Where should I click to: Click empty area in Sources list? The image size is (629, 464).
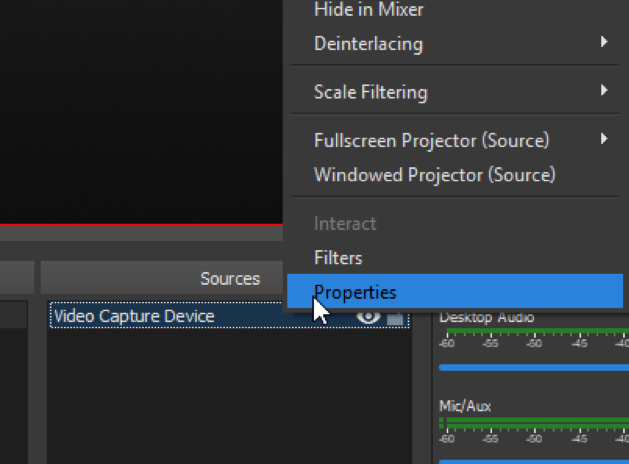(x=230, y=400)
